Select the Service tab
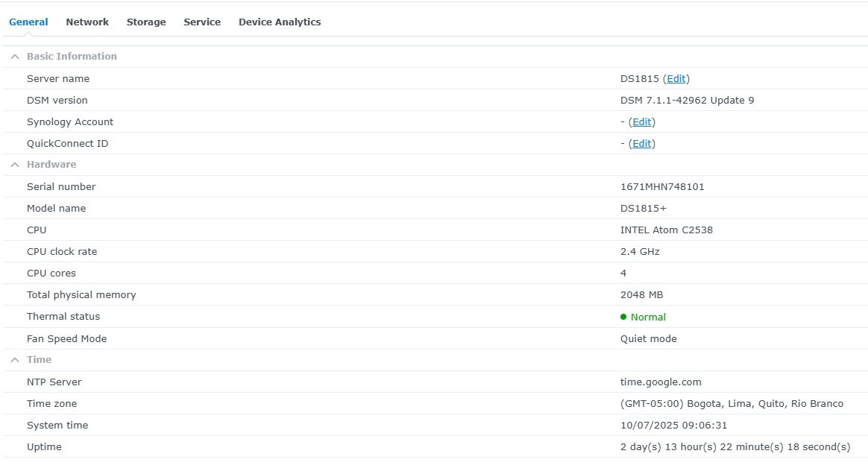The width and height of the screenshot is (868, 474). [x=202, y=22]
